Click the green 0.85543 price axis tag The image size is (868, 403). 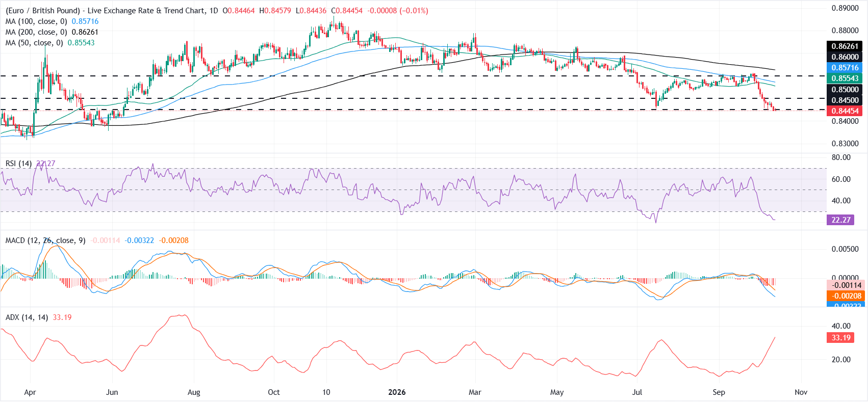pyautogui.click(x=845, y=78)
